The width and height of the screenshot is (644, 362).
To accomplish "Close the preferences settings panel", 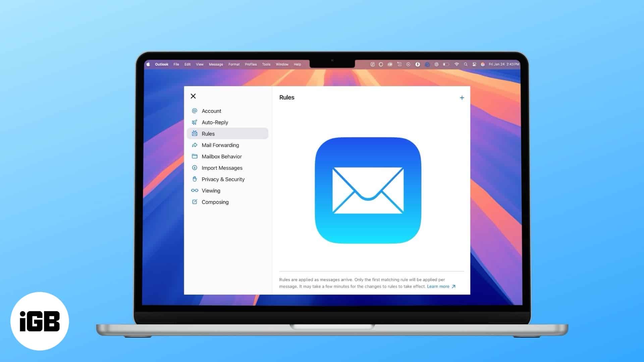I will 193,96.
